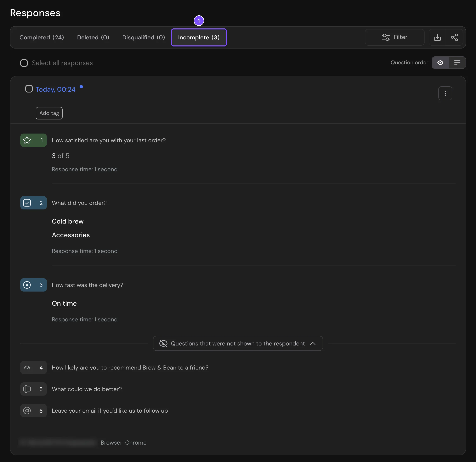The width and height of the screenshot is (476, 462).
Task: Click the star rating icon of question 1
Action: (27, 140)
